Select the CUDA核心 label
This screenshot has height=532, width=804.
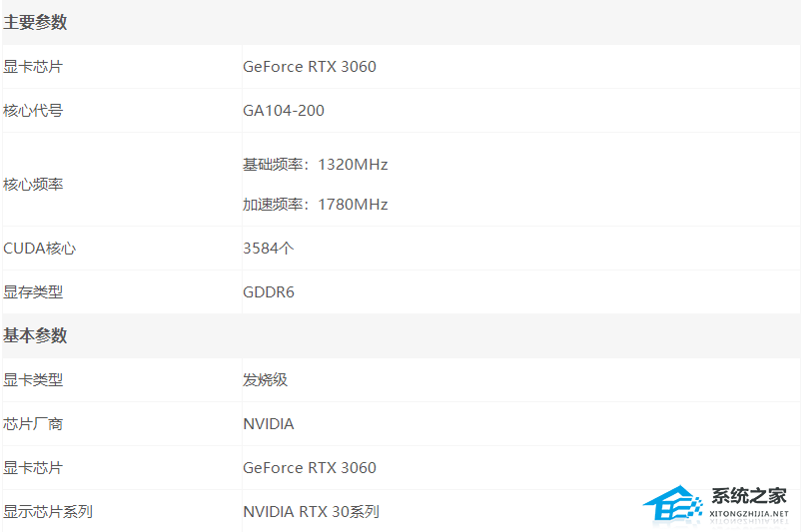[40, 249]
